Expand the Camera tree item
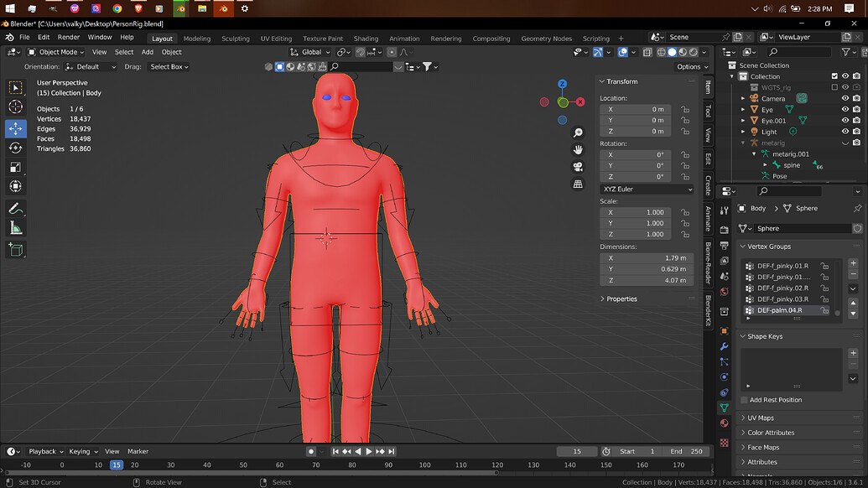The image size is (868, 488). (x=743, y=98)
